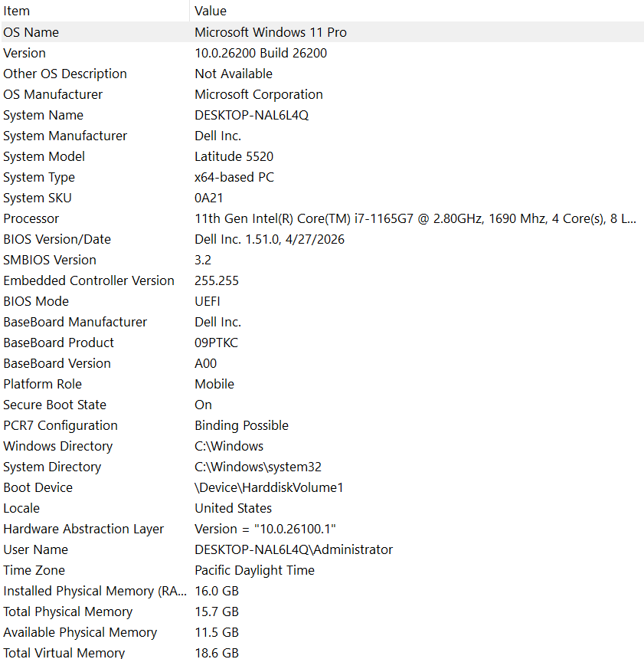Click the Version = "10.0.26100.1" value

point(265,529)
